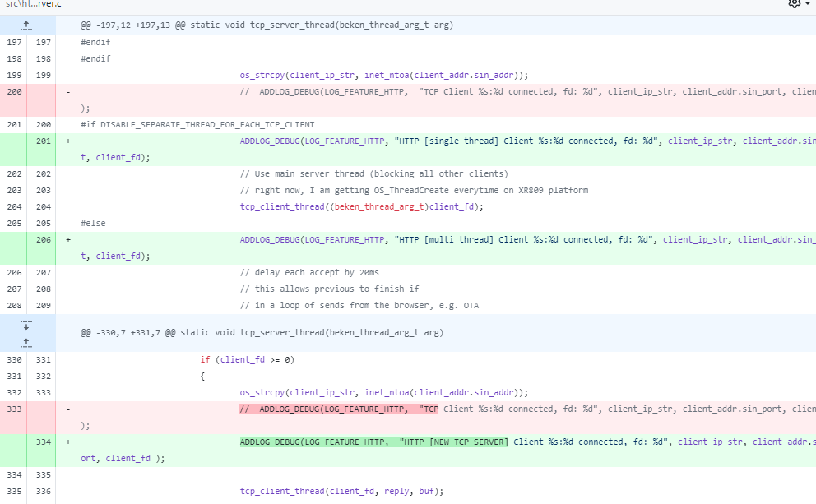Select new-column line number 336
Screen dimensions: 816x504
[x=44, y=491]
